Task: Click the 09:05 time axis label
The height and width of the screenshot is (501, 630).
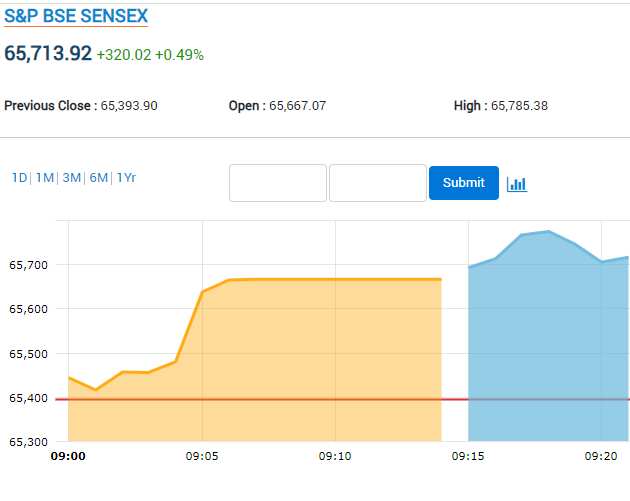Action: click(202, 456)
